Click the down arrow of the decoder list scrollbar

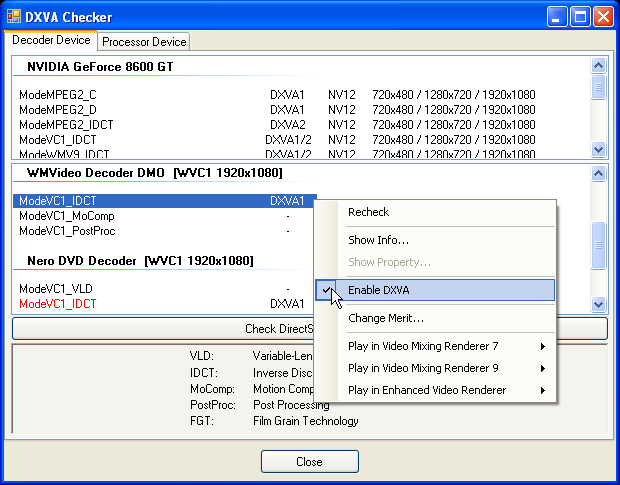click(598, 304)
